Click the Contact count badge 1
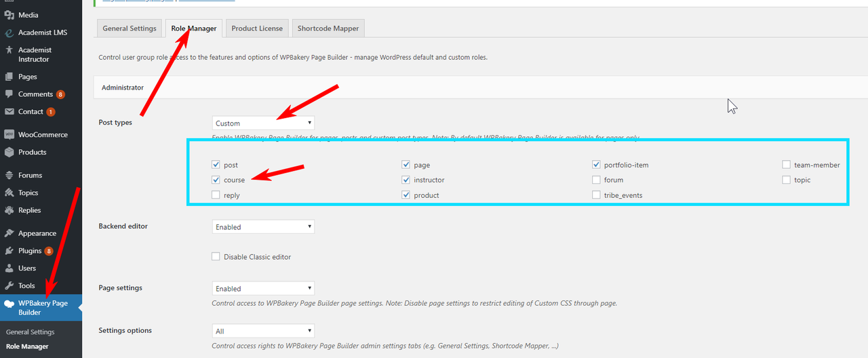868x358 pixels. coord(51,112)
